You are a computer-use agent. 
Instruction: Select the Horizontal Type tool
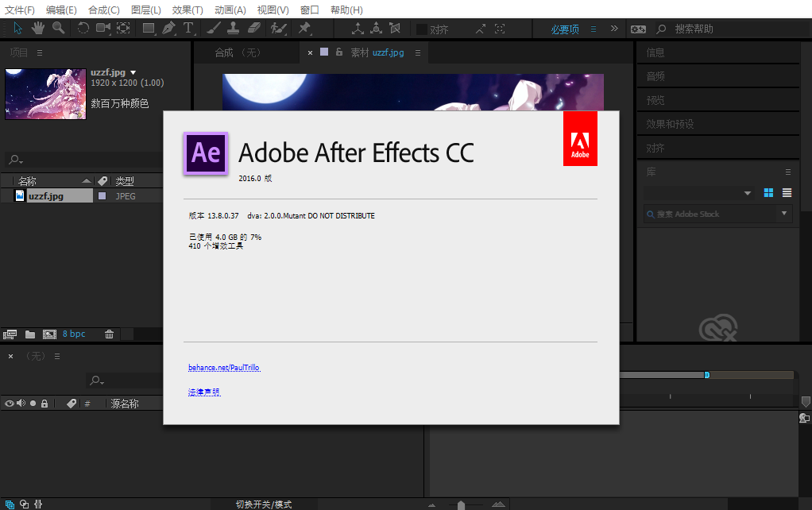pos(189,29)
